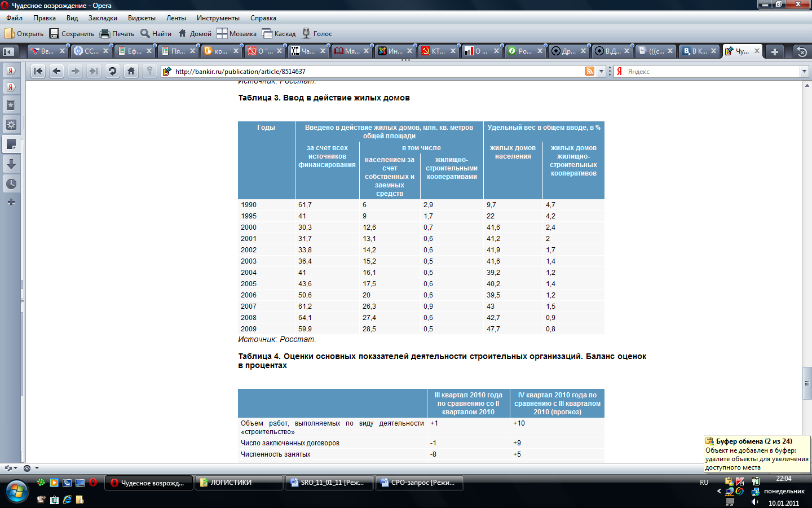
Task: Click the Домой toolbar button
Action: coord(195,34)
